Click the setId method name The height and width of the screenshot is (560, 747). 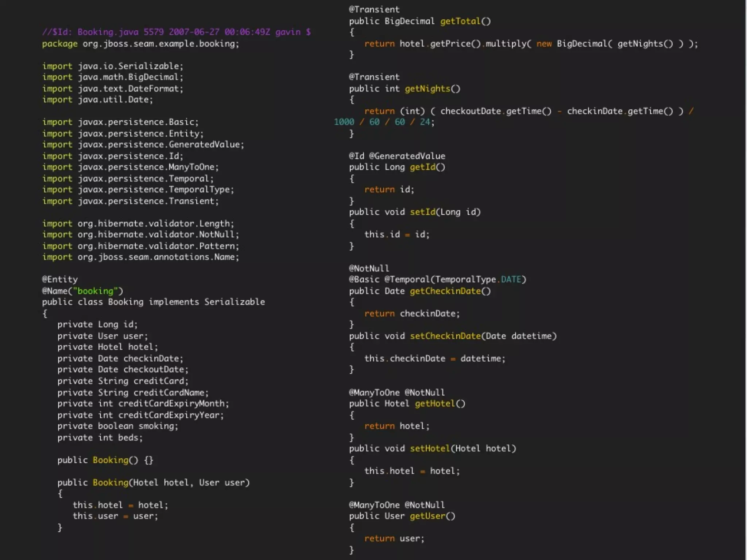coord(422,212)
